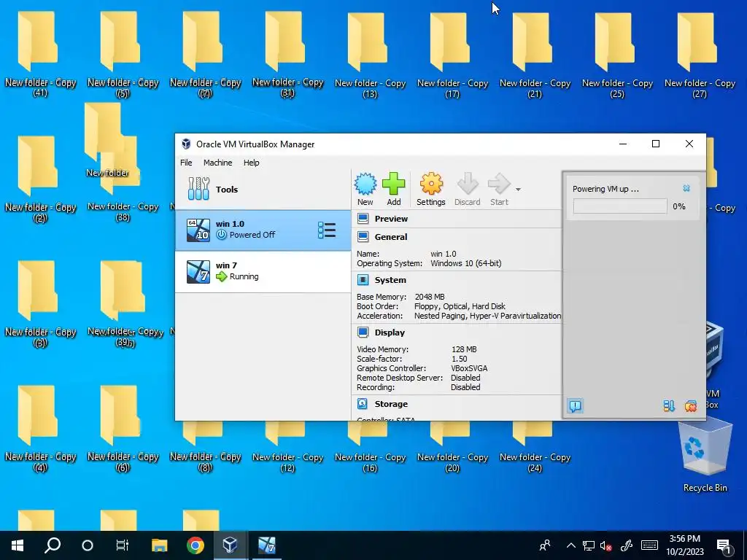Click the muted volume tray icon

click(606, 545)
